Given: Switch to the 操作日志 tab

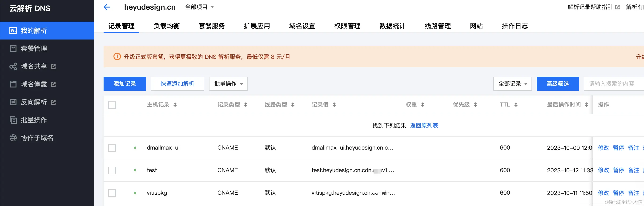Looking at the screenshot, I should [x=515, y=26].
